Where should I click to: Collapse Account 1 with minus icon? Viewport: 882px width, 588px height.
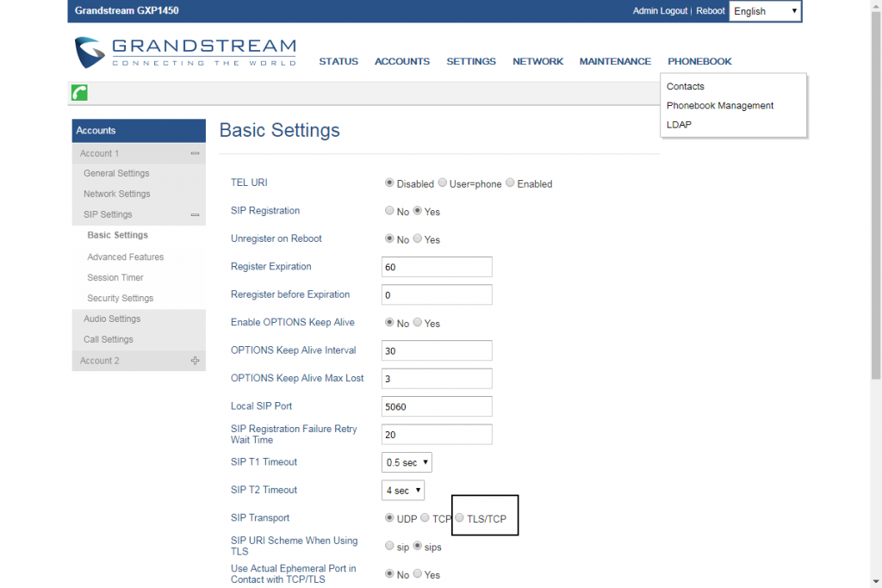pos(195,153)
